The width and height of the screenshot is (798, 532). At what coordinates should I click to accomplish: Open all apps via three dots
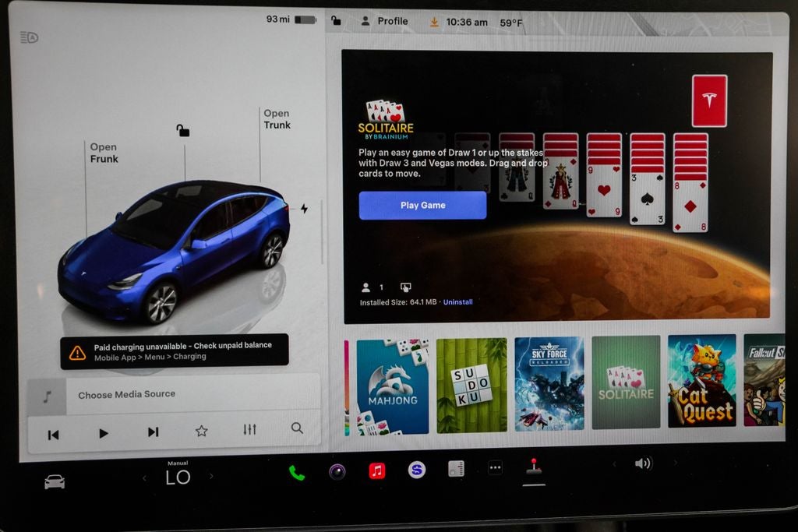click(x=495, y=467)
